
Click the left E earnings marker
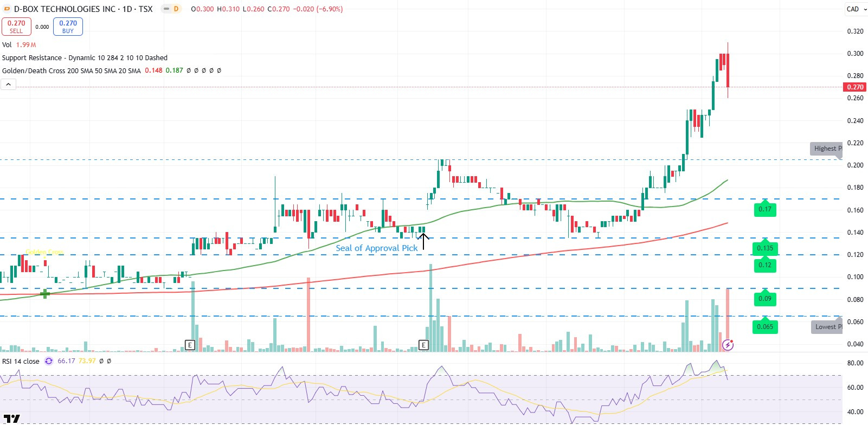(190, 345)
